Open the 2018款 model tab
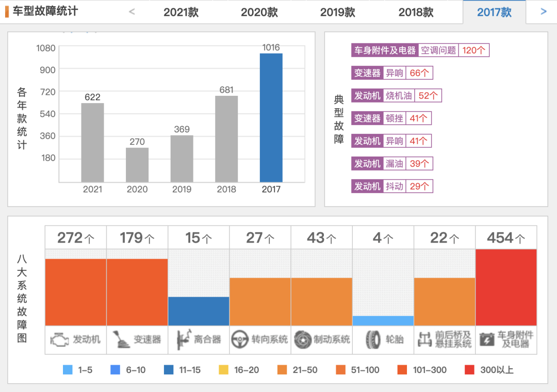The image size is (557, 392). (416, 11)
